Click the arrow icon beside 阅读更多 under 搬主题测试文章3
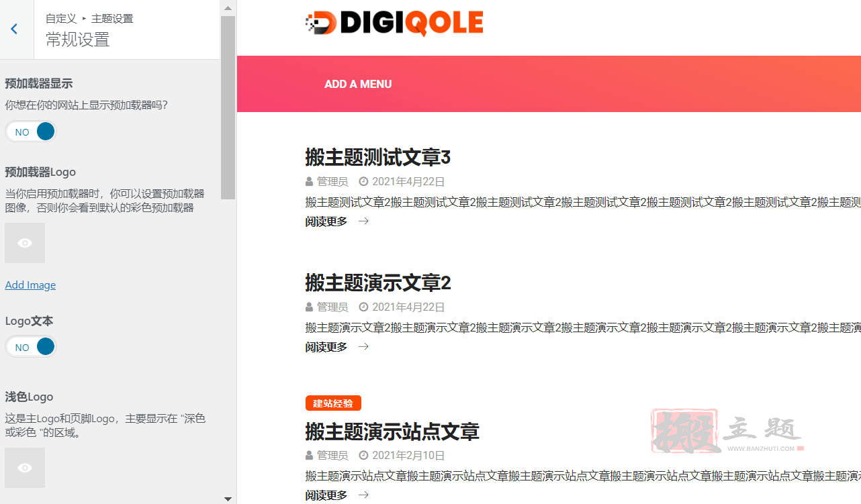861x504 pixels. coord(363,221)
